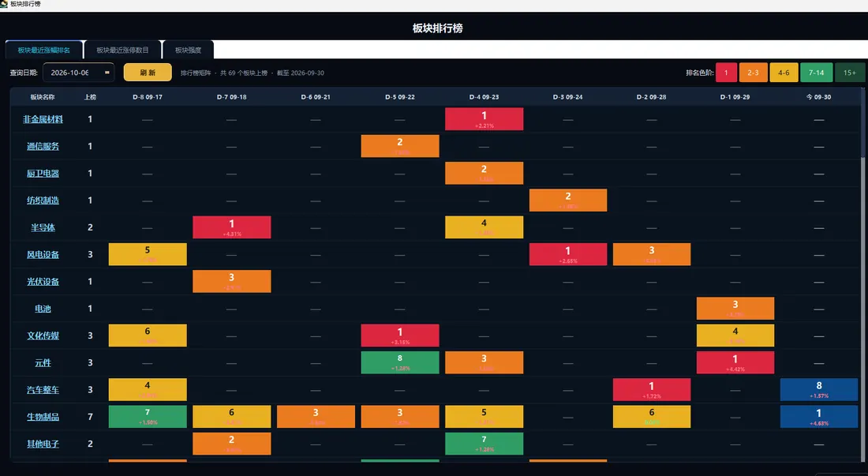Viewport: 868px width, 476px height.
Task: Open the 光伏设备 sector link
Action: 43,282
